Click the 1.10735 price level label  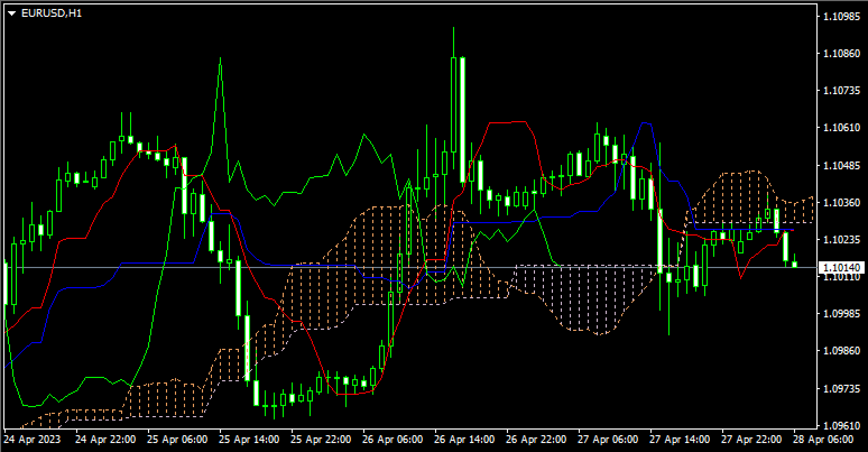coord(843,90)
